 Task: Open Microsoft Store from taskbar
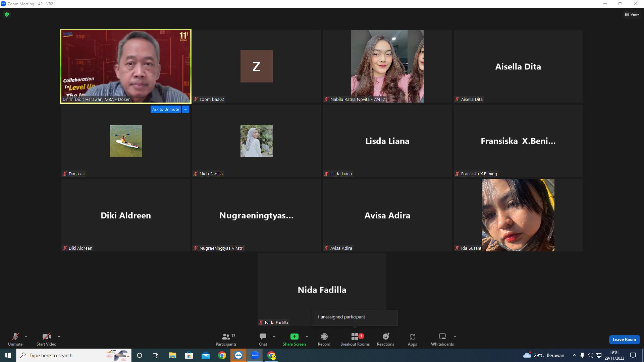click(189, 355)
